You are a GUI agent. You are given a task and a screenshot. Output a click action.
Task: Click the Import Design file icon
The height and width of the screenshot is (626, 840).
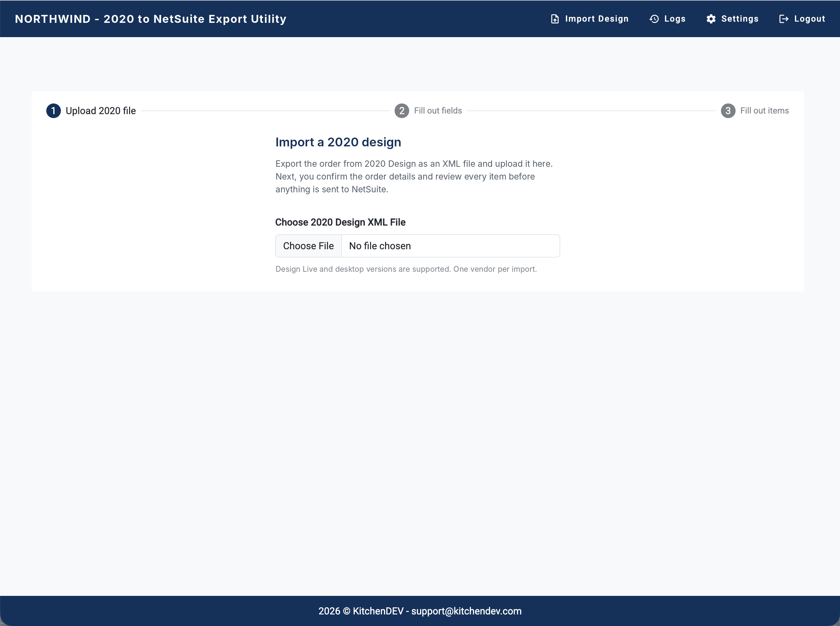(554, 19)
